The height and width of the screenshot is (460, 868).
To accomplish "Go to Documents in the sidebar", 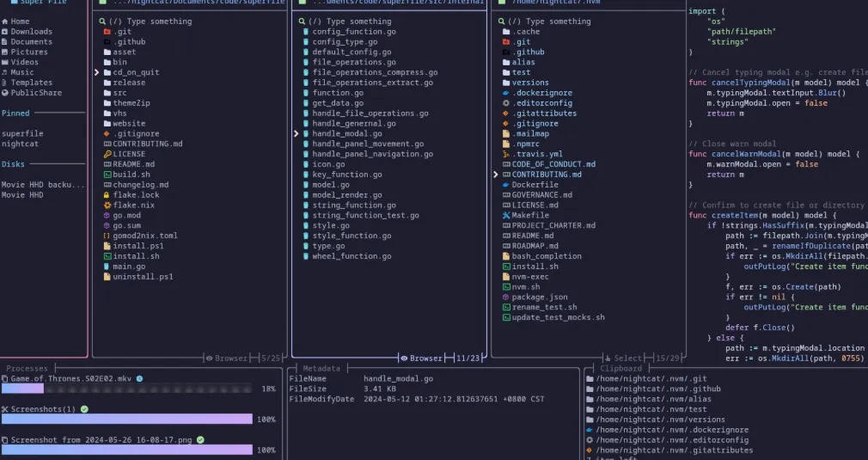I will (32, 42).
